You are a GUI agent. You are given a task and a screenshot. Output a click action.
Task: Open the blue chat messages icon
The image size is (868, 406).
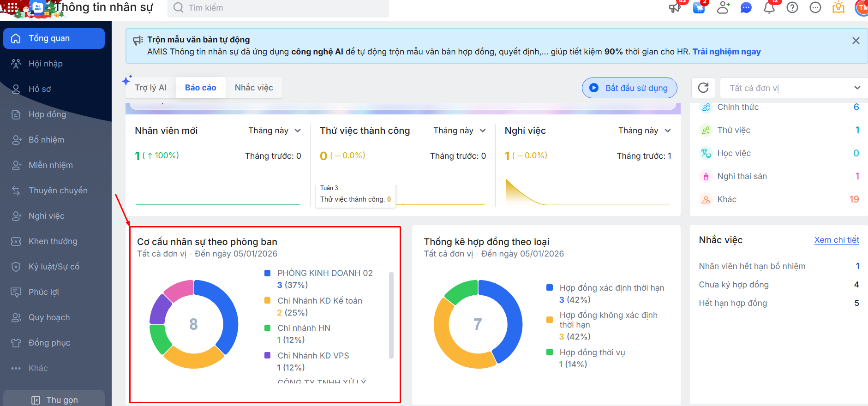(x=746, y=7)
